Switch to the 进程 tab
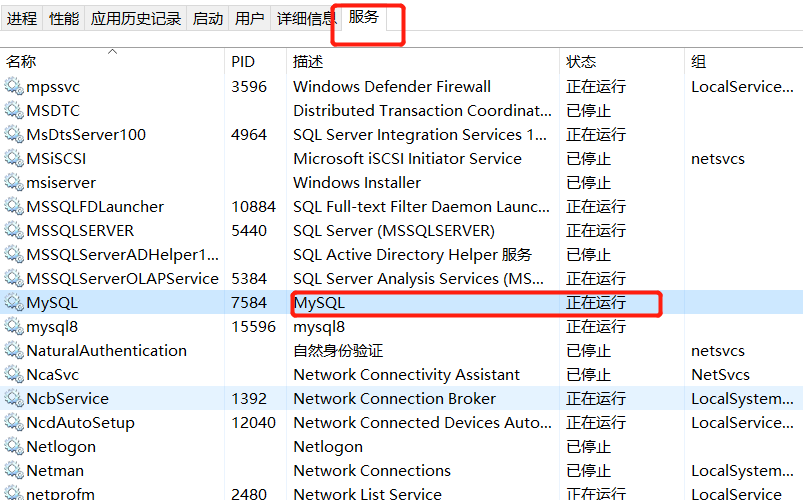Image resolution: width=803 pixels, height=500 pixels. (x=22, y=19)
